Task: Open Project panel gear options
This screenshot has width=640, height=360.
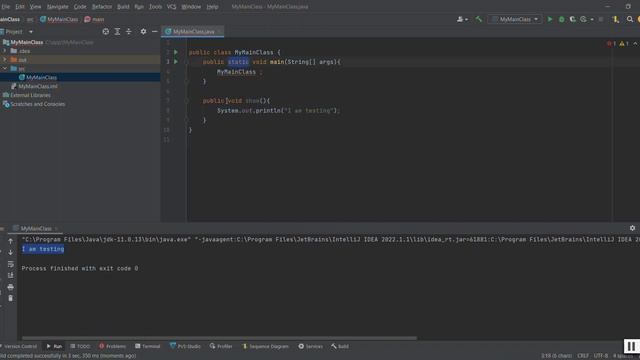Action: (x=143, y=31)
